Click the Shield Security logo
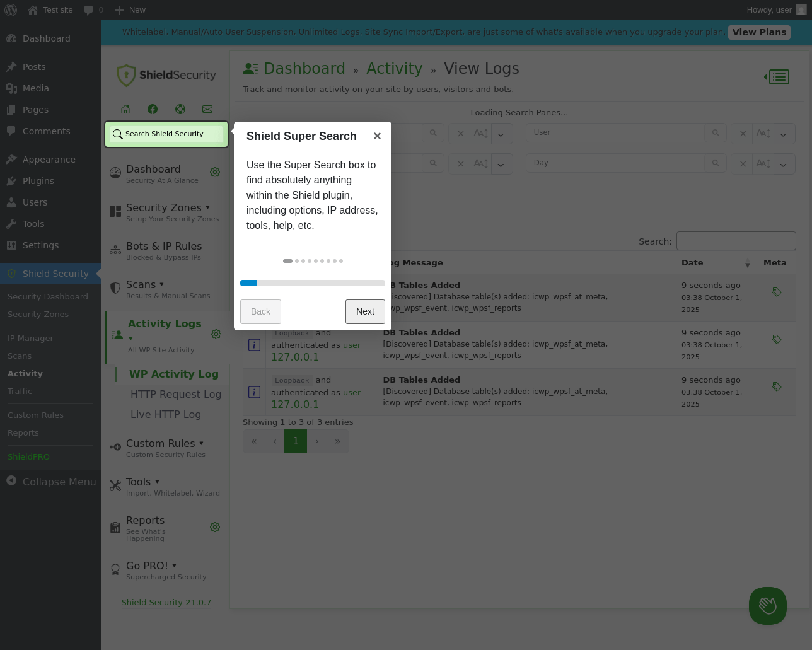 pyautogui.click(x=166, y=75)
